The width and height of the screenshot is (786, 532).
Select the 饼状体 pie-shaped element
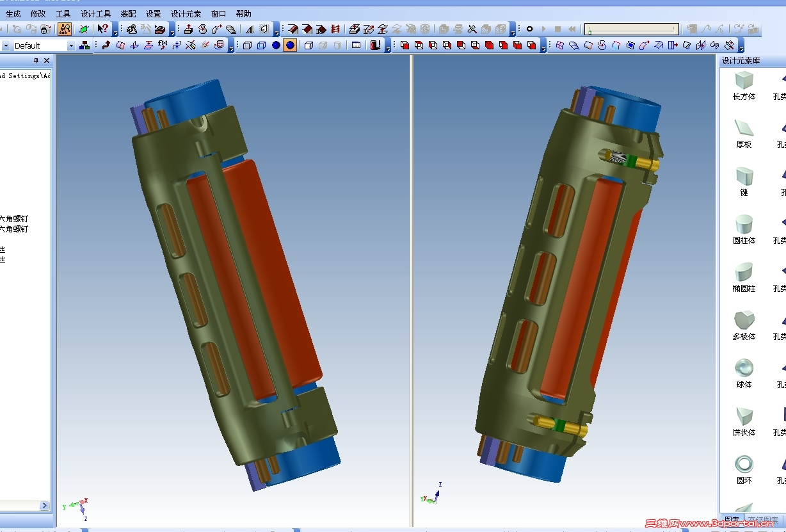click(x=744, y=422)
